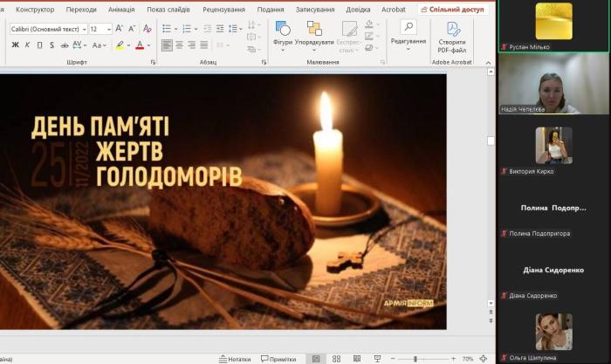
Task: Expand the Calibri font name dropdown
Action: click(84, 29)
